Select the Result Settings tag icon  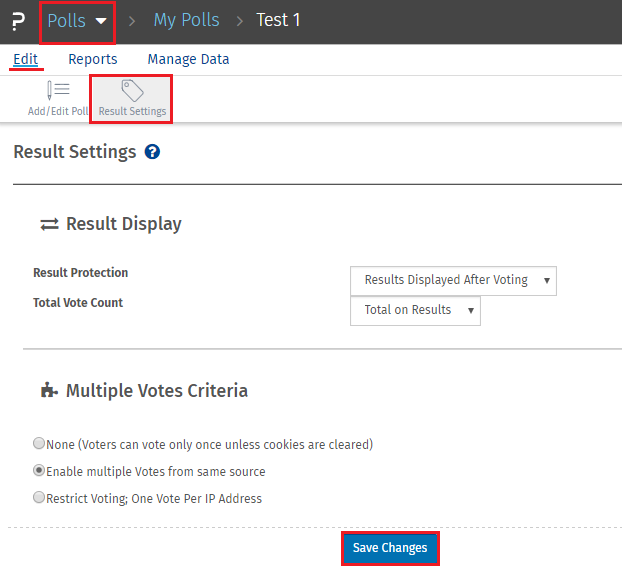(x=132, y=91)
